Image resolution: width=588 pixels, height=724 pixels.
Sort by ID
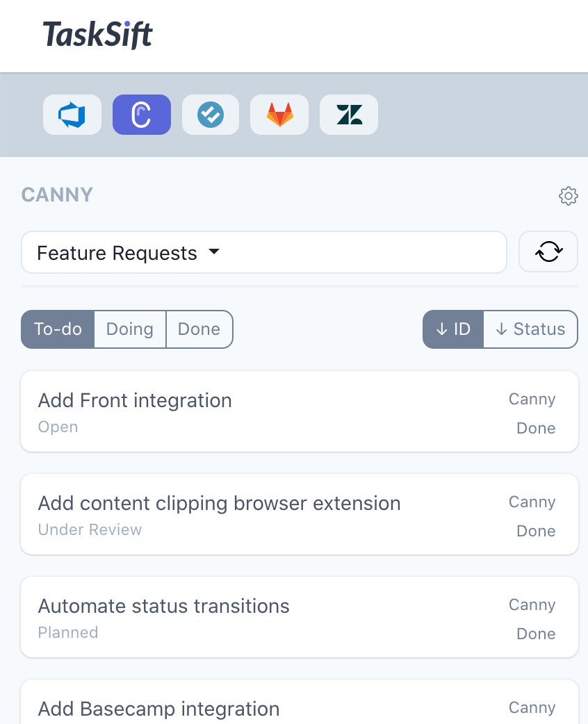point(453,329)
